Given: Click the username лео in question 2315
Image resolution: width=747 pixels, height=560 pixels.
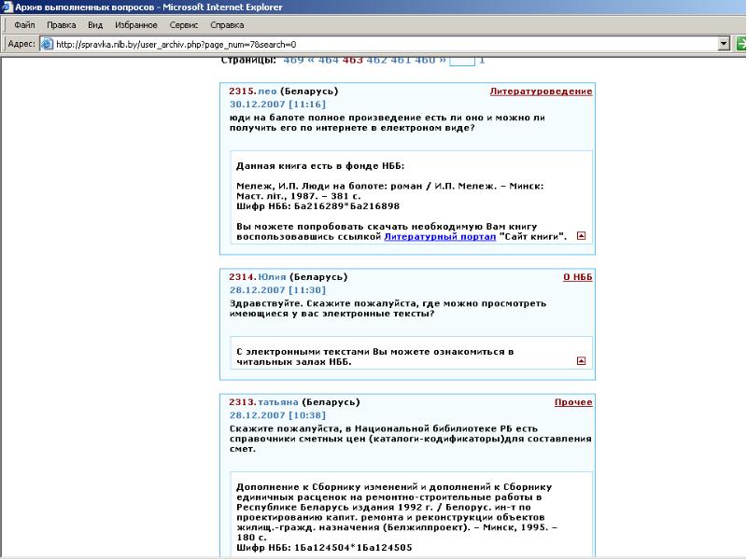Looking at the screenshot, I should [267, 91].
